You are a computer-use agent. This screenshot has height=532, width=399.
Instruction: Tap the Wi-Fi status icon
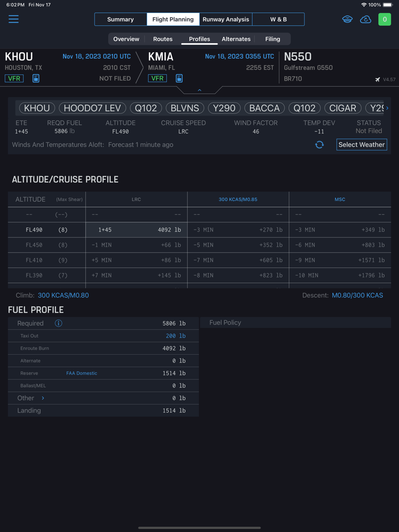pyautogui.click(x=364, y=5)
